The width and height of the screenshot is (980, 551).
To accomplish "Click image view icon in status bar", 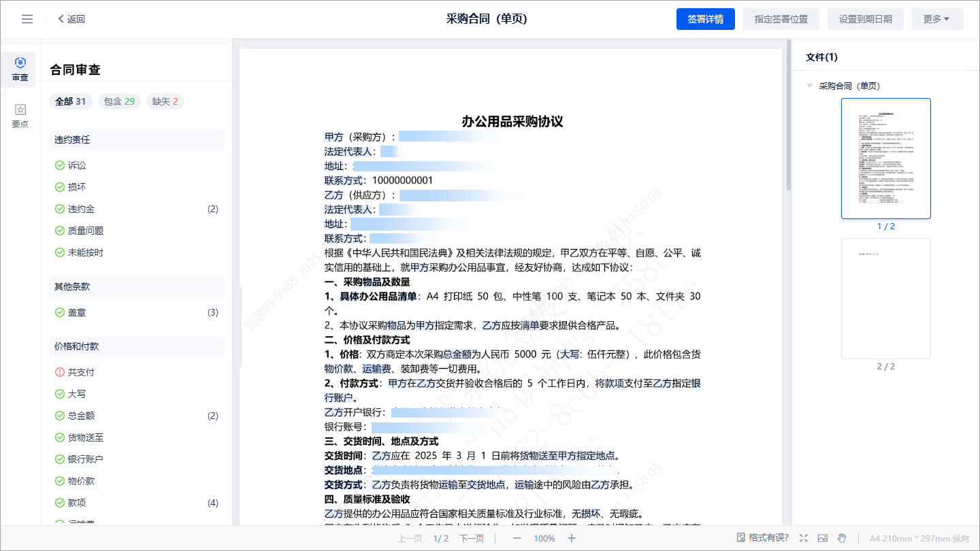I will pyautogui.click(x=823, y=538).
